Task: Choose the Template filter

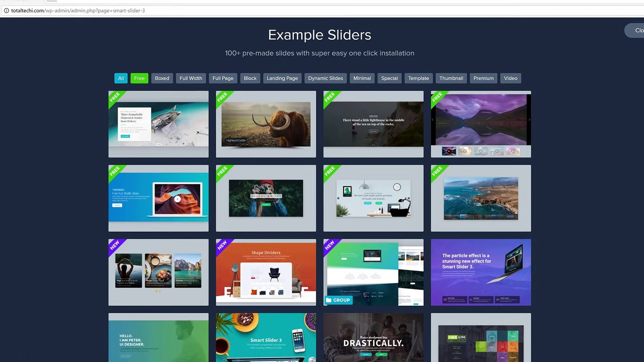Action: coord(419,78)
